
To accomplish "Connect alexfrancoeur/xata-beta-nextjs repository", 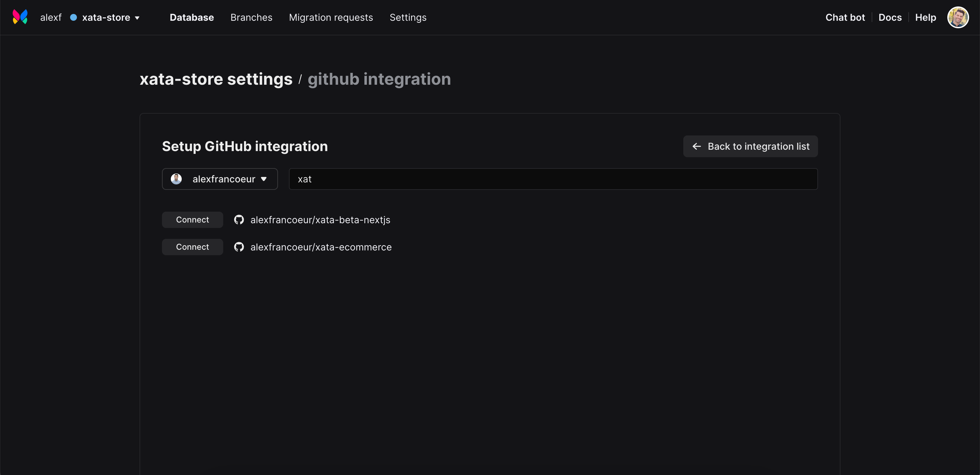I will pos(192,220).
